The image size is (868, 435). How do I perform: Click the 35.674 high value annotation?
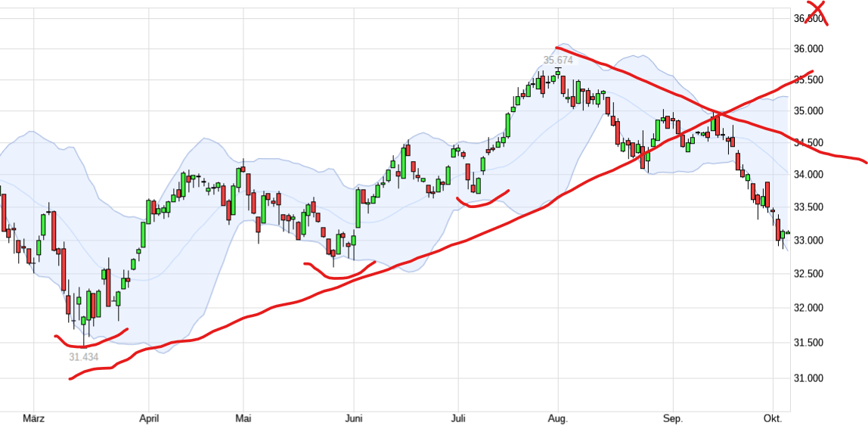coord(558,60)
